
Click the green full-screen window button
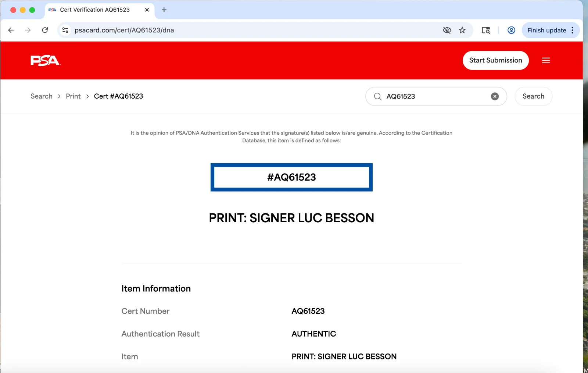[x=32, y=10]
